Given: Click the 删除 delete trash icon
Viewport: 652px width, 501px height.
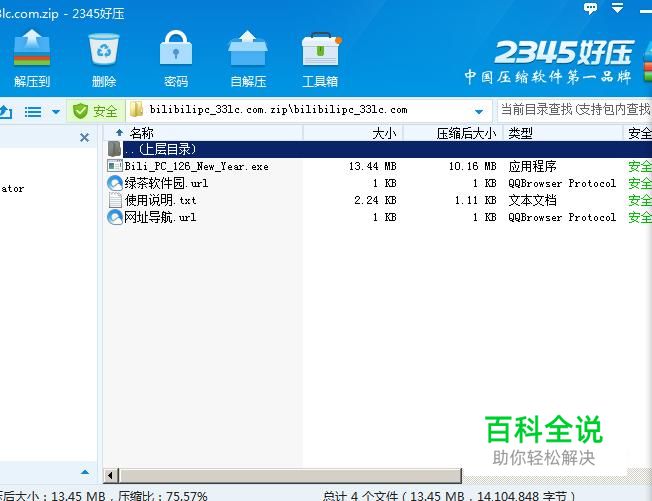Looking at the screenshot, I should (x=104, y=58).
